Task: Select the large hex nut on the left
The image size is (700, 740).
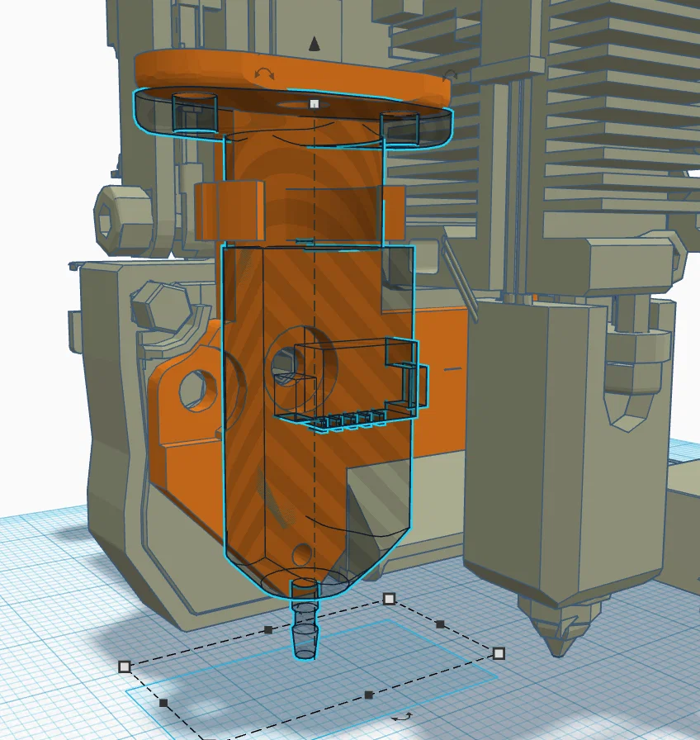Action: 124,221
